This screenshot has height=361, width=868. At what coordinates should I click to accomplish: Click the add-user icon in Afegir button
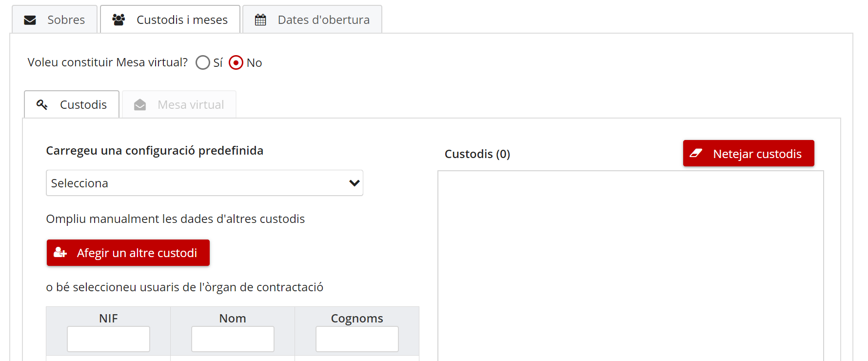pyautogui.click(x=60, y=253)
